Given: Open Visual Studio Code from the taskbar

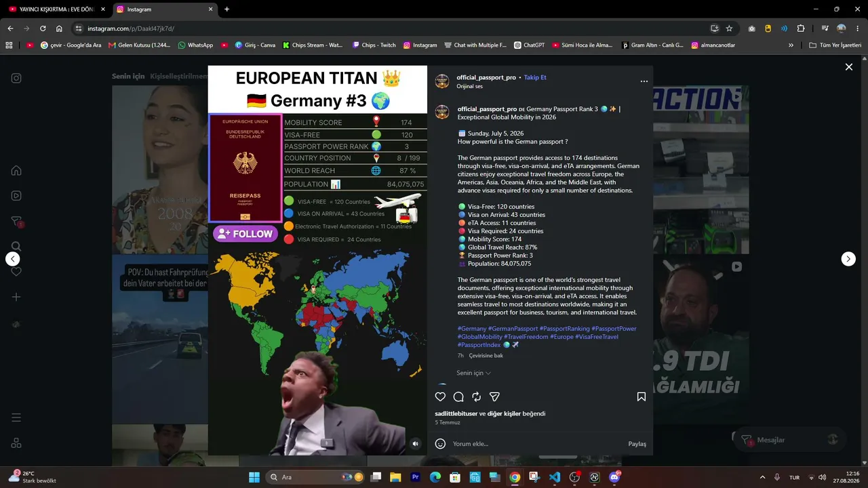Looking at the screenshot, I should pyautogui.click(x=555, y=477).
